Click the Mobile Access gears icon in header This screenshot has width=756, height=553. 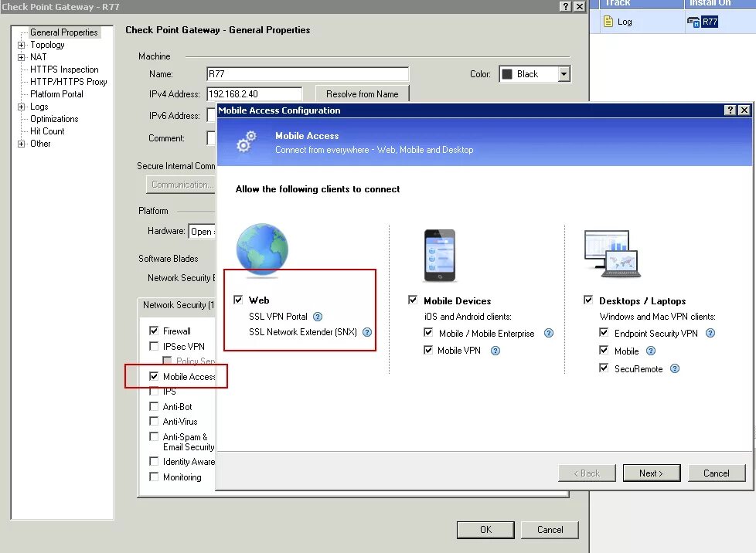point(247,141)
